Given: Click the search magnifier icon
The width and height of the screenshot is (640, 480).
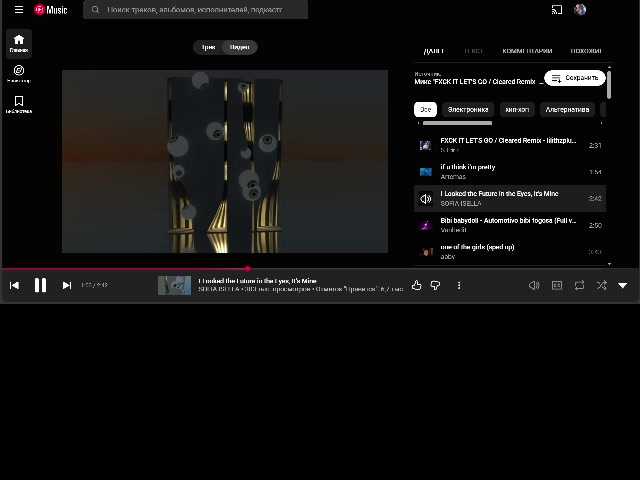Looking at the screenshot, I should coord(95,9).
